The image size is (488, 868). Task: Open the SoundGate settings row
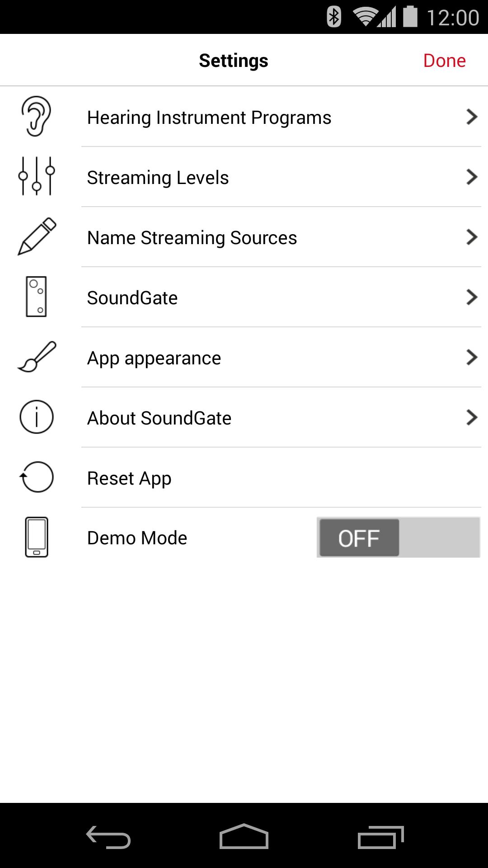click(244, 297)
